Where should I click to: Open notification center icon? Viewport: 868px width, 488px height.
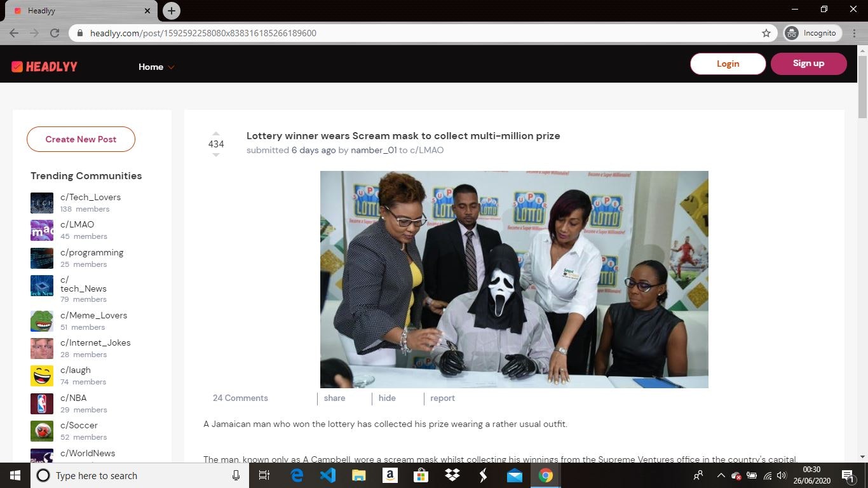pyautogui.click(x=848, y=475)
